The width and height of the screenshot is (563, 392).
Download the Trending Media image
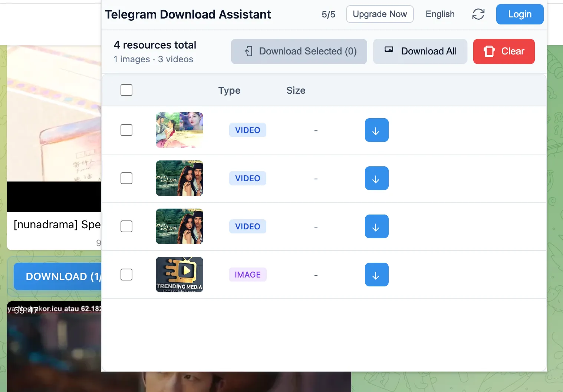tap(376, 275)
